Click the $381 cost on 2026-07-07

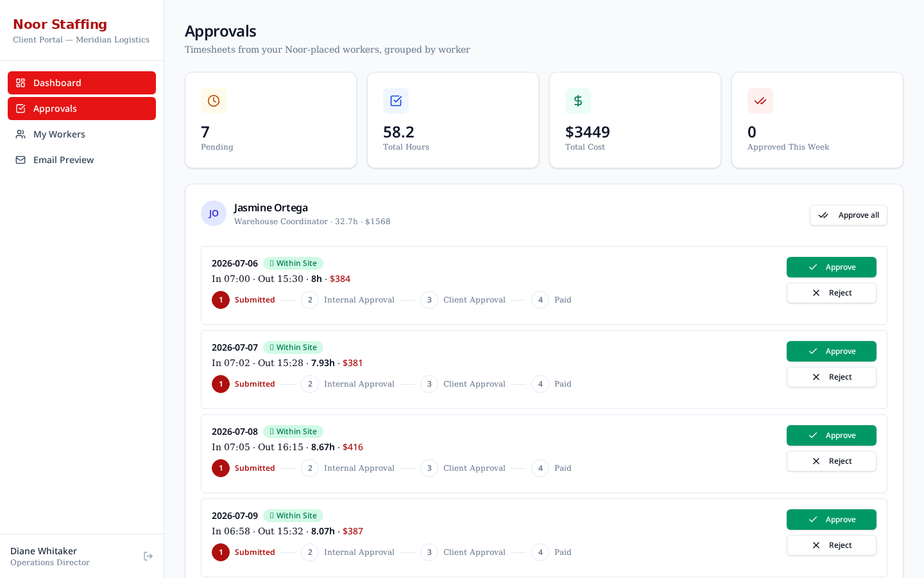tap(353, 363)
